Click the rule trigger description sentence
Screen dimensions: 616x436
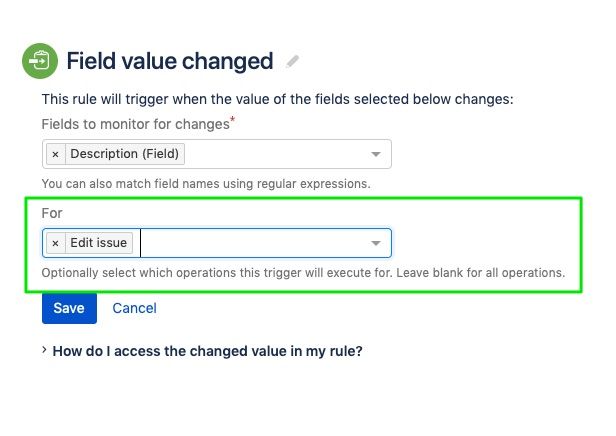click(x=277, y=99)
